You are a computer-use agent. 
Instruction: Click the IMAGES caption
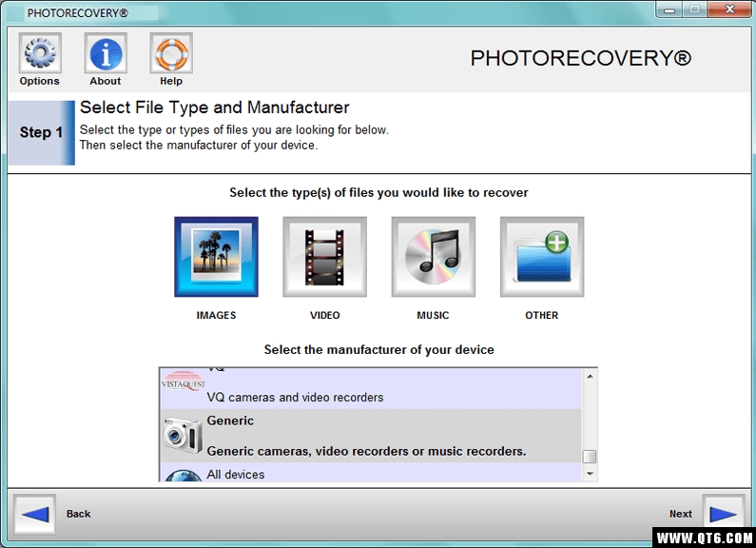[x=216, y=315]
